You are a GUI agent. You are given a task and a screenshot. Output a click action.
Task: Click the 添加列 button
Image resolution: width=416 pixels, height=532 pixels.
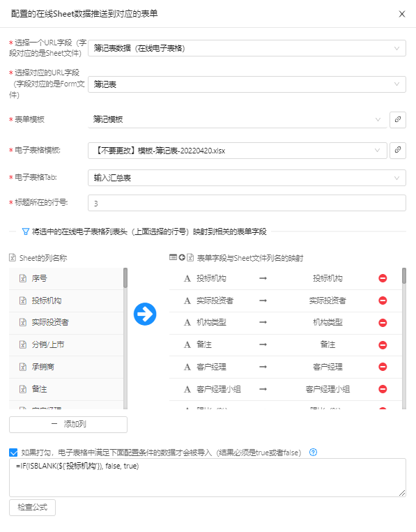[68, 424]
